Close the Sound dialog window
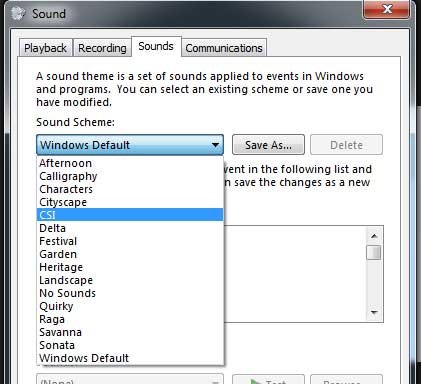This screenshot has height=384, width=421. 387,9
